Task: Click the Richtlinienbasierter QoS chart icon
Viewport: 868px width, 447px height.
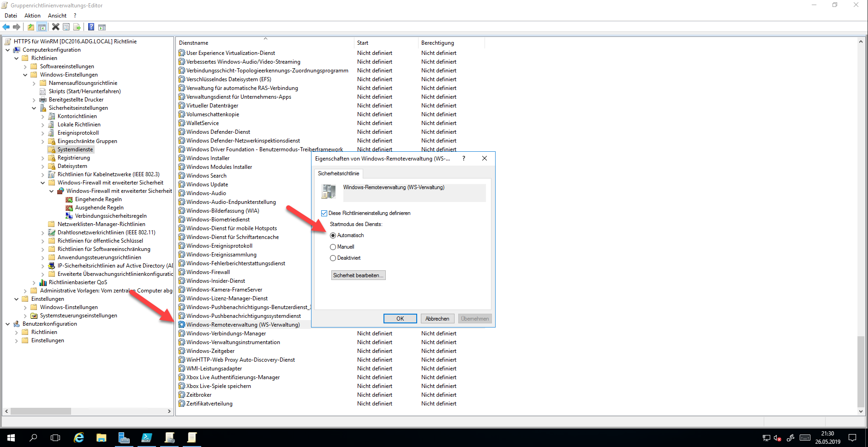Action: (43, 282)
